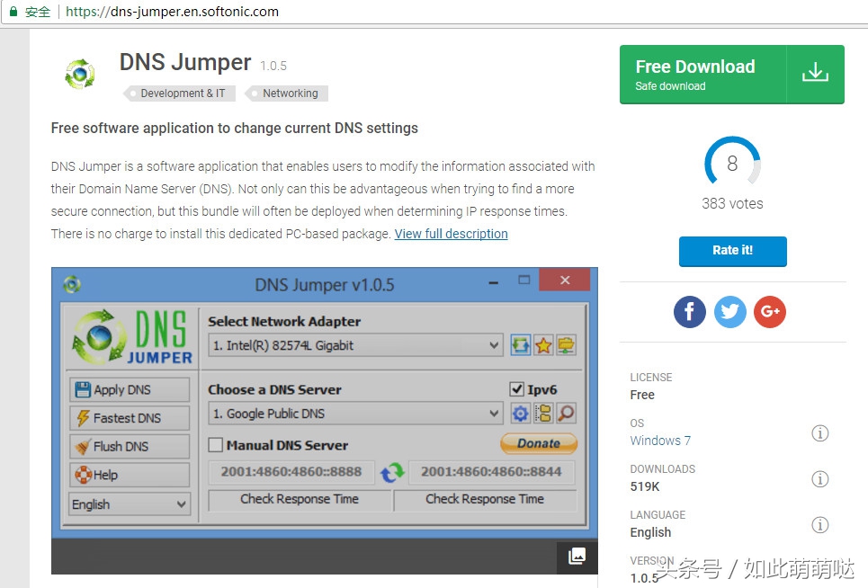The width and height of the screenshot is (868, 588).
Task: Click the browser address bar URL
Action: (x=172, y=12)
